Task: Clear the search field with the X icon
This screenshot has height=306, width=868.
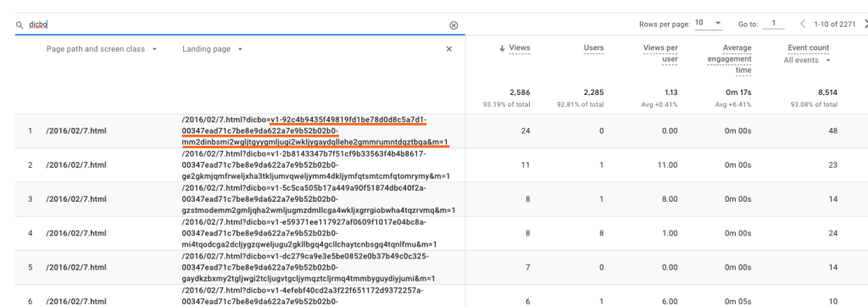Action: pos(453,25)
